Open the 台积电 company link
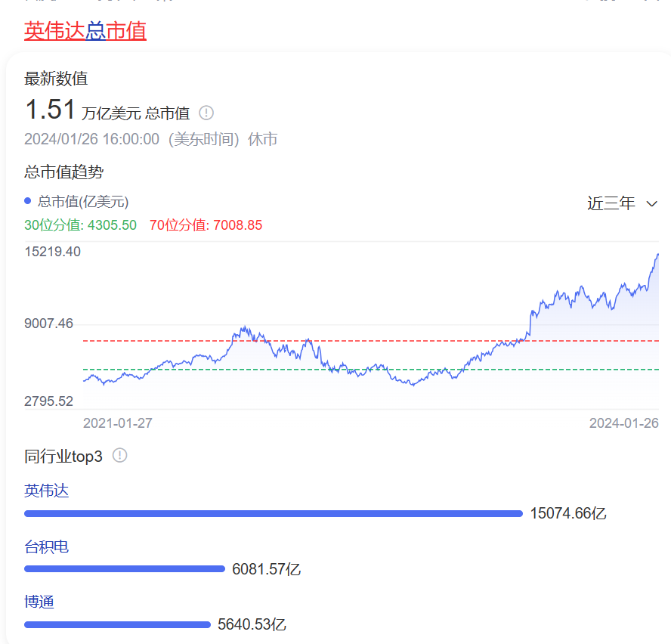The width and height of the screenshot is (671, 644). (x=47, y=546)
